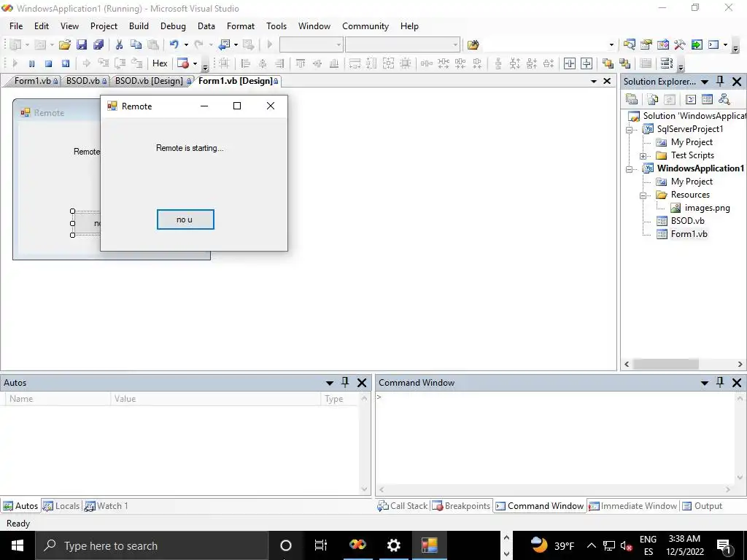Bring selected control to front
Viewport: 747px width, 560px height.
pos(608,63)
